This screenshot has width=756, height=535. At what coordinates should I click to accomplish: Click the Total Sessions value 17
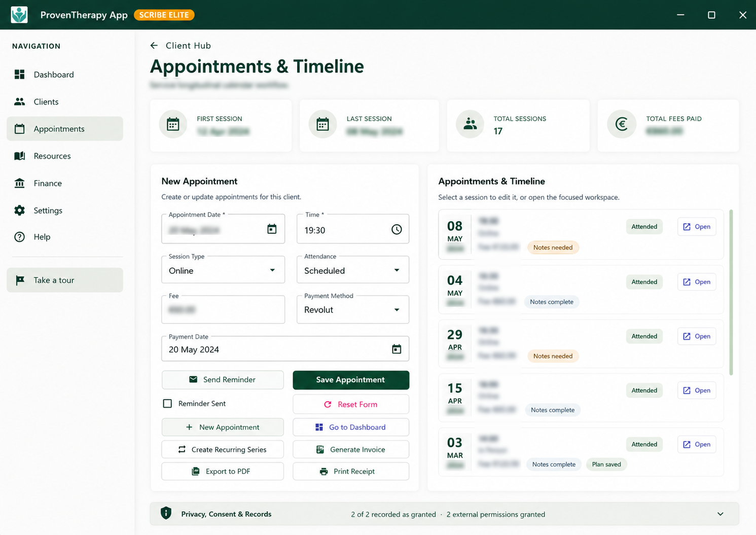click(498, 131)
